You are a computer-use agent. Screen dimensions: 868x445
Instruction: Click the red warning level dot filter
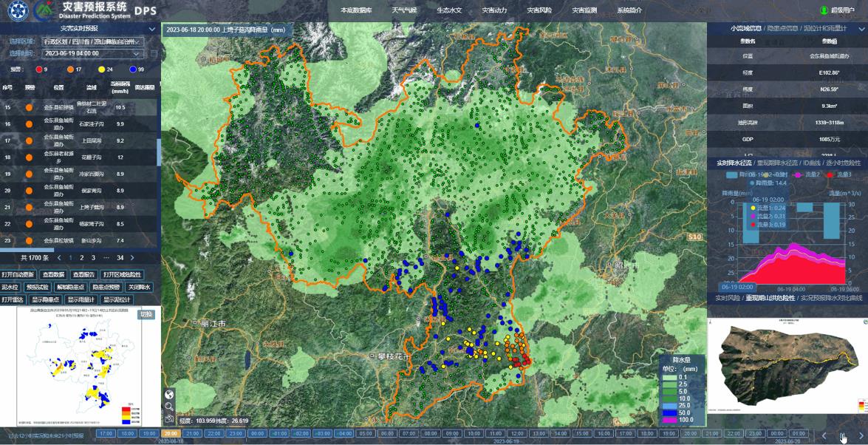(x=39, y=69)
